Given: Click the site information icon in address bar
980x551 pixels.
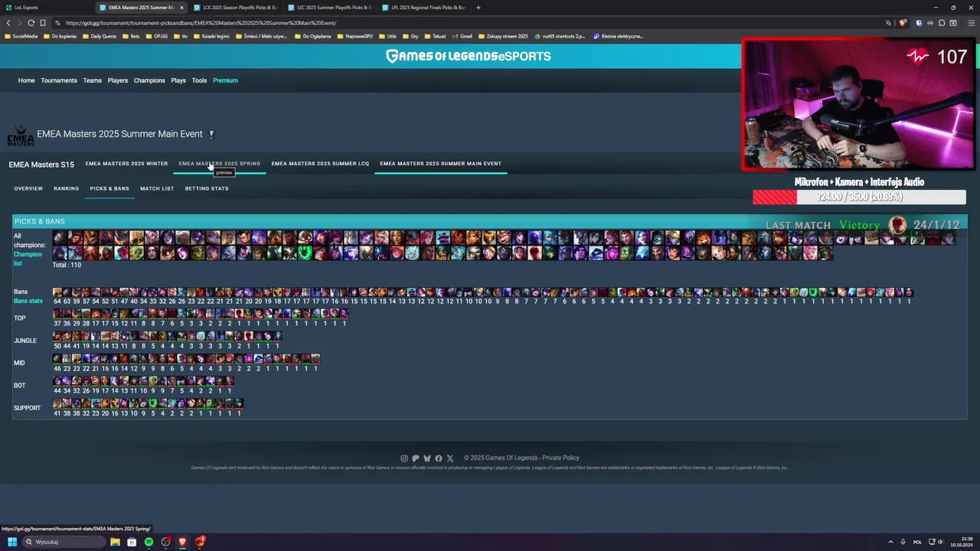Looking at the screenshot, I should [x=57, y=23].
